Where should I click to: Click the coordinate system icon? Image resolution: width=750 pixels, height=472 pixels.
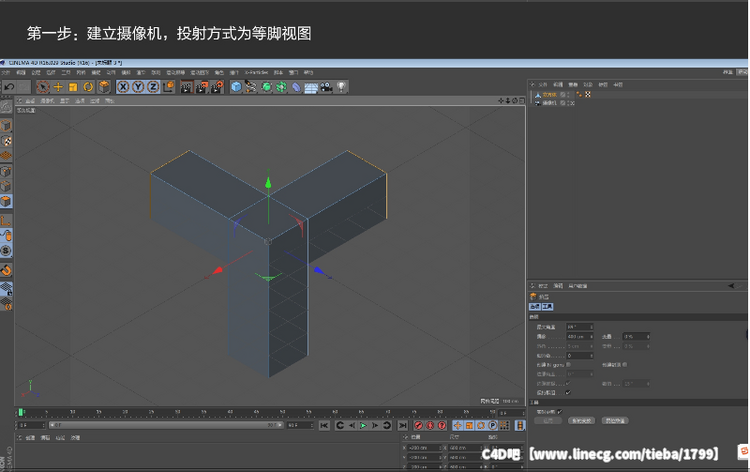click(x=168, y=87)
